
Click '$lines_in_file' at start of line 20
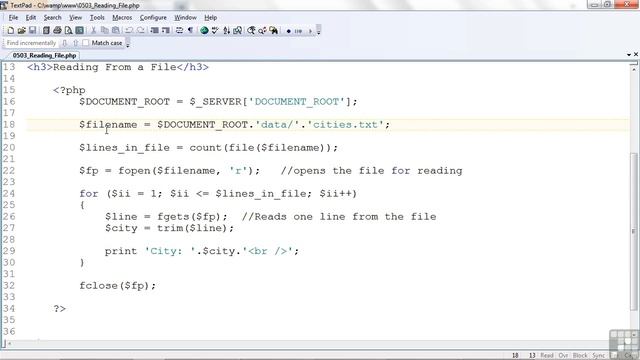pos(124,148)
